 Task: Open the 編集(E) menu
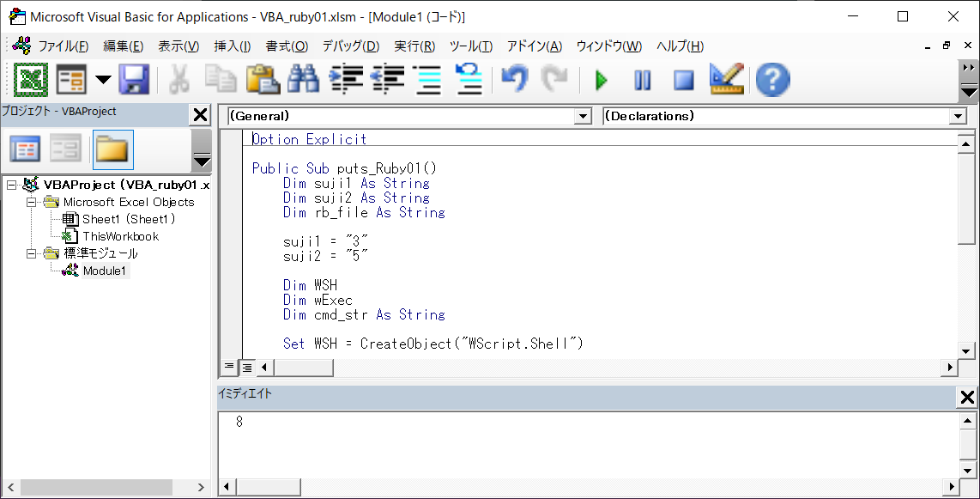pyautogui.click(x=123, y=46)
